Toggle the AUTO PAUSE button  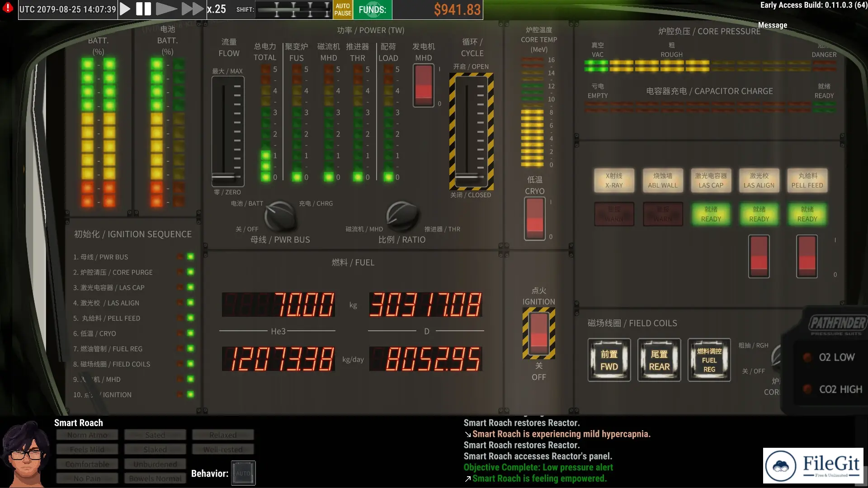click(343, 9)
